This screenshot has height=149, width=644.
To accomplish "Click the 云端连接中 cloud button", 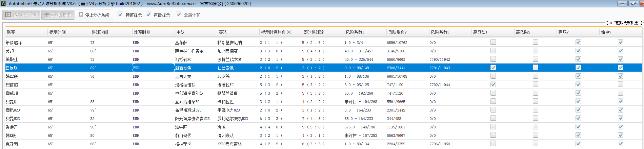I will [x=58, y=15].
